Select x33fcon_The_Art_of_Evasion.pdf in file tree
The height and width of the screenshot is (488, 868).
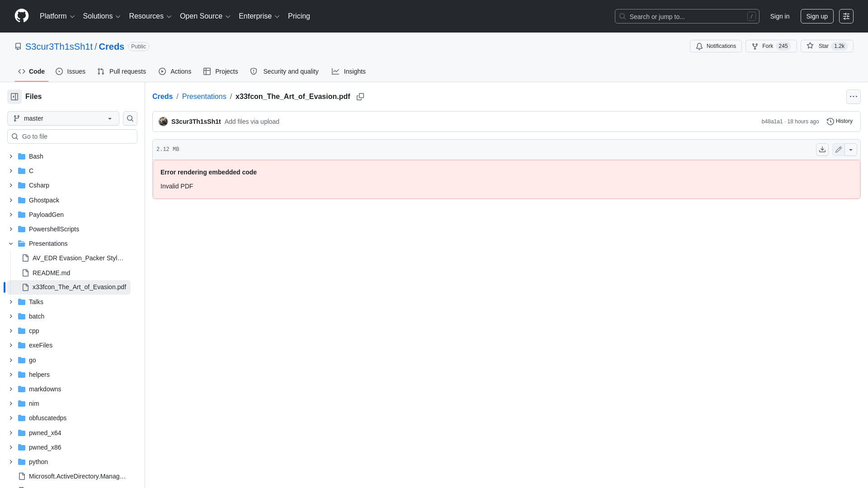(x=69, y=287)
